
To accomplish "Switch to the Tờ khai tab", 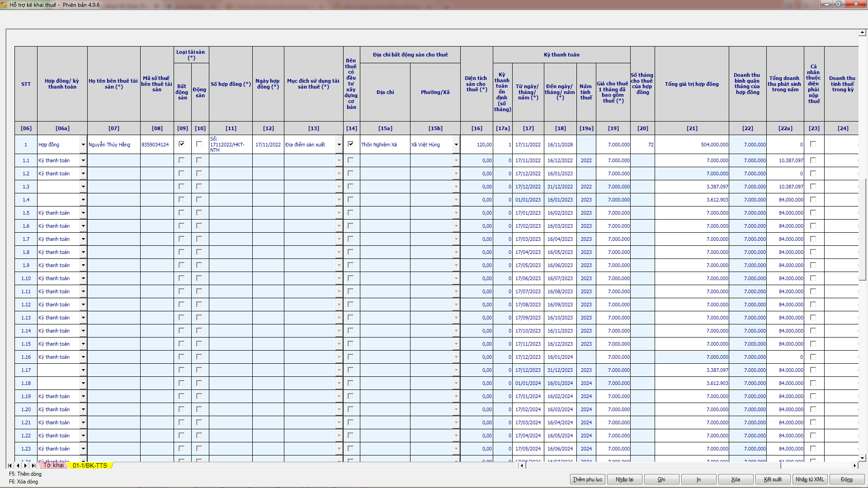I will [x=53, y=465].
